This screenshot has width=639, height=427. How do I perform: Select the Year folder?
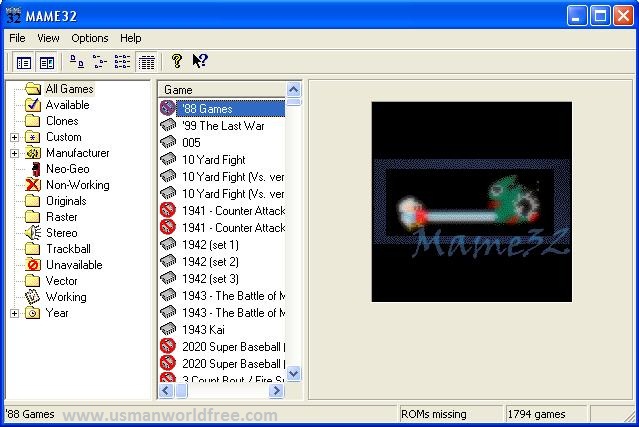tap(57, 313)
